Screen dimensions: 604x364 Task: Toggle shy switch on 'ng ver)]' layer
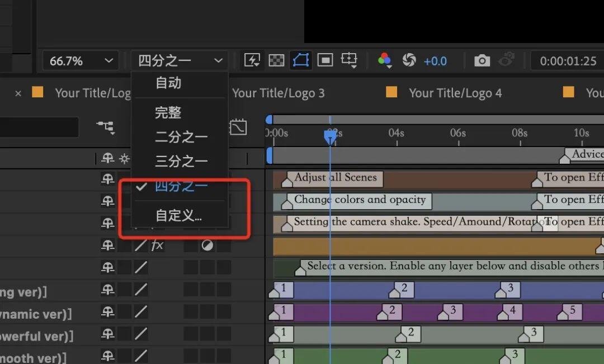coord(107,289)
